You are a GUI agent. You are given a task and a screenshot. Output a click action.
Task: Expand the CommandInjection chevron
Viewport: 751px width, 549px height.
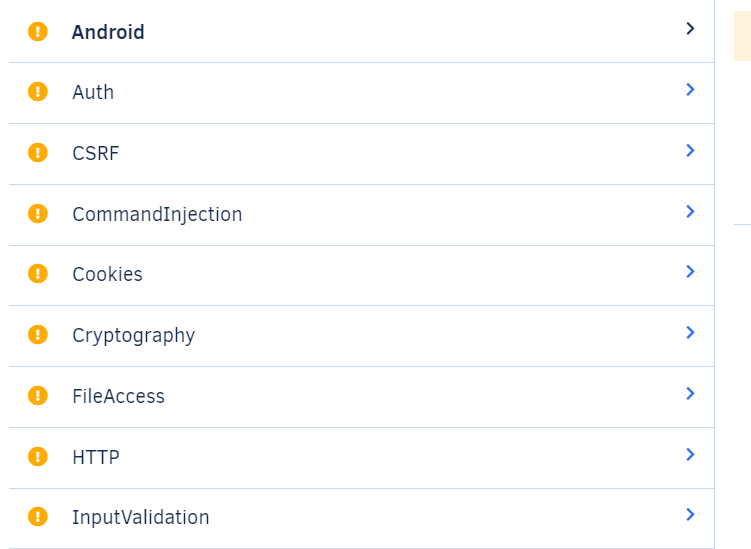tap(690, 212)
